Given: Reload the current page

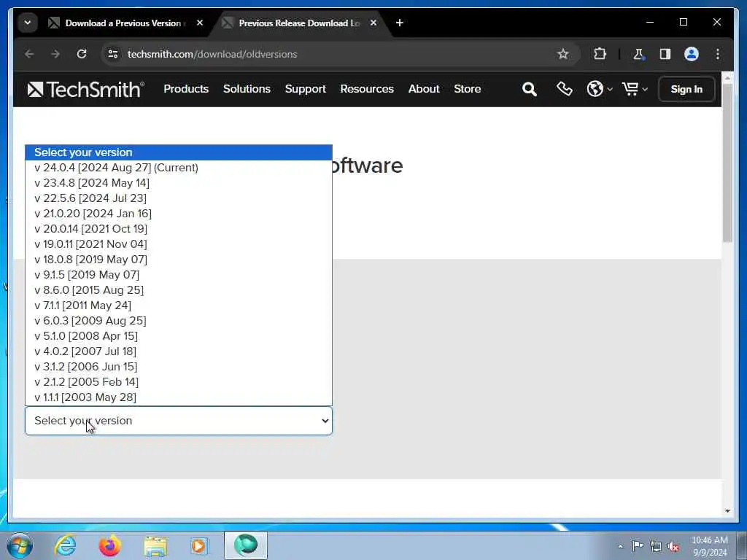Looking at the screenshot, I should 82,54.
